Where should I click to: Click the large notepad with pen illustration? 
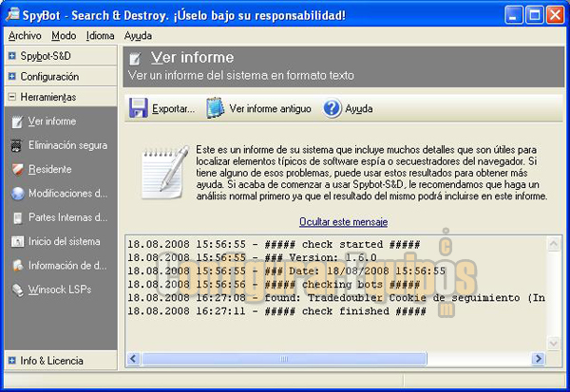164,172
